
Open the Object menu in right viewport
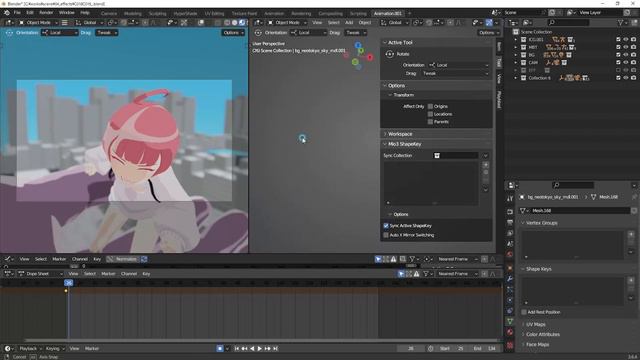click(365, 22)
